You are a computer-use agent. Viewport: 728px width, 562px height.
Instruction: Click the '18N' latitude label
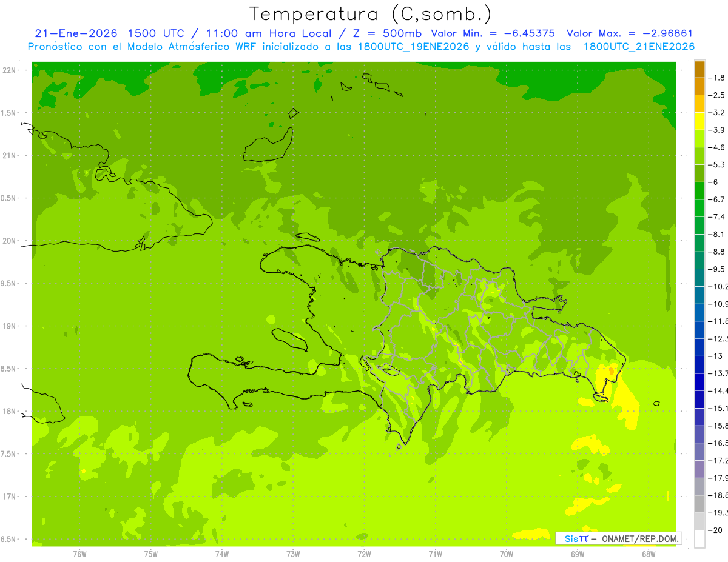(10, 411)
